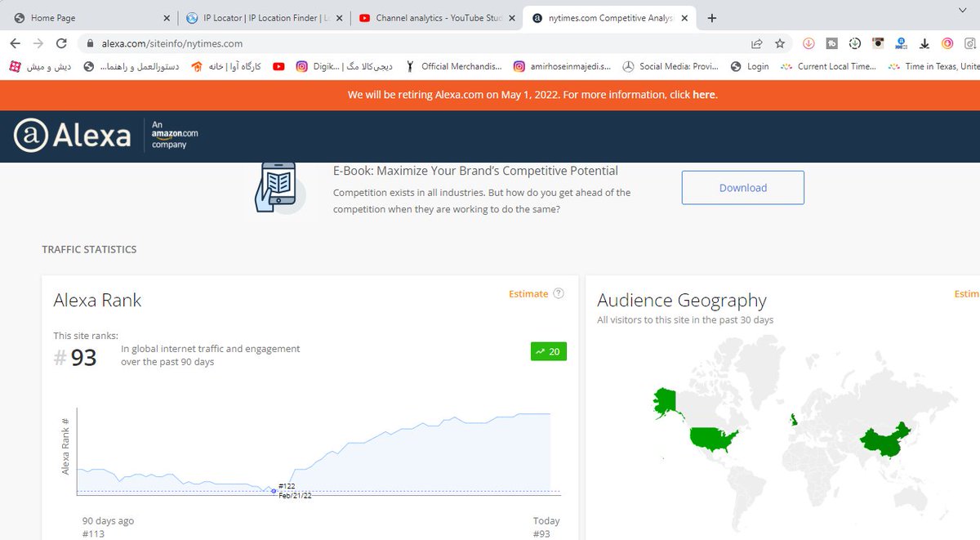The image size is (980, 540).
Task: Open the amirhoseinmajedi Instagram bookmark
Action: point(562,66)
